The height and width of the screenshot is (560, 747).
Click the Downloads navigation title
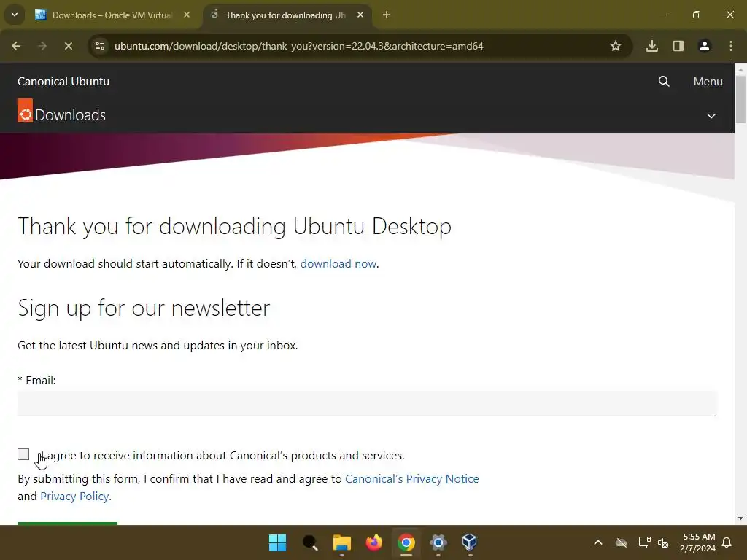pyautogui.click(x=71, y=115)
